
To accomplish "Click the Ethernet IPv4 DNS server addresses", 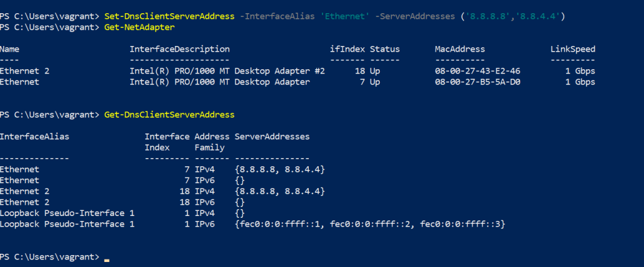I will point(280,169).
